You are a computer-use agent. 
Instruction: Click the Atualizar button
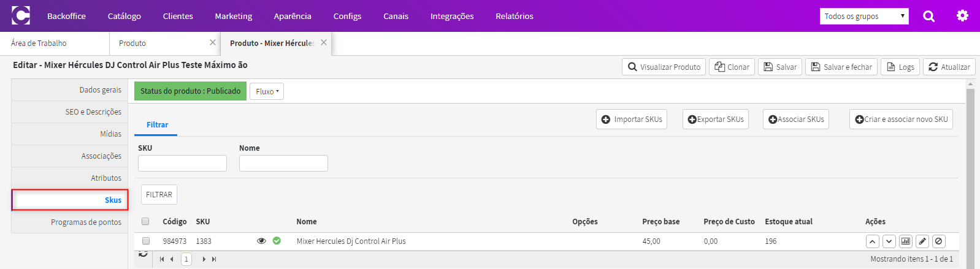pos(949,67)
